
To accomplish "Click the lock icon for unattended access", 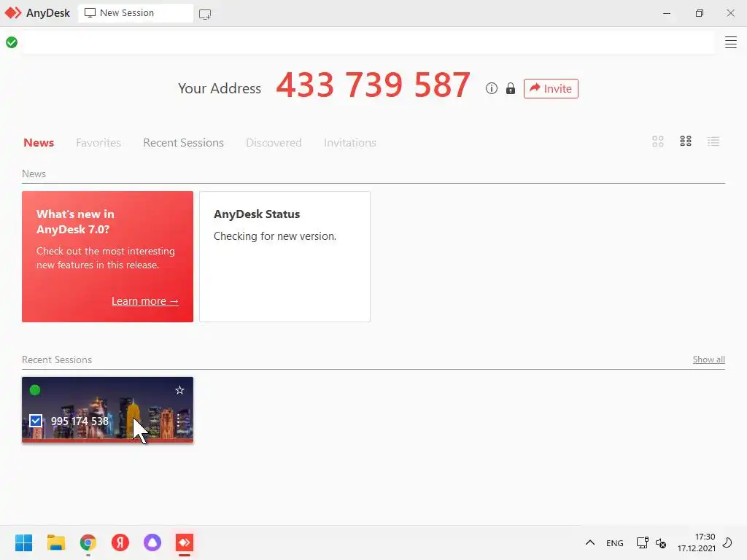I will click(510, 88).
